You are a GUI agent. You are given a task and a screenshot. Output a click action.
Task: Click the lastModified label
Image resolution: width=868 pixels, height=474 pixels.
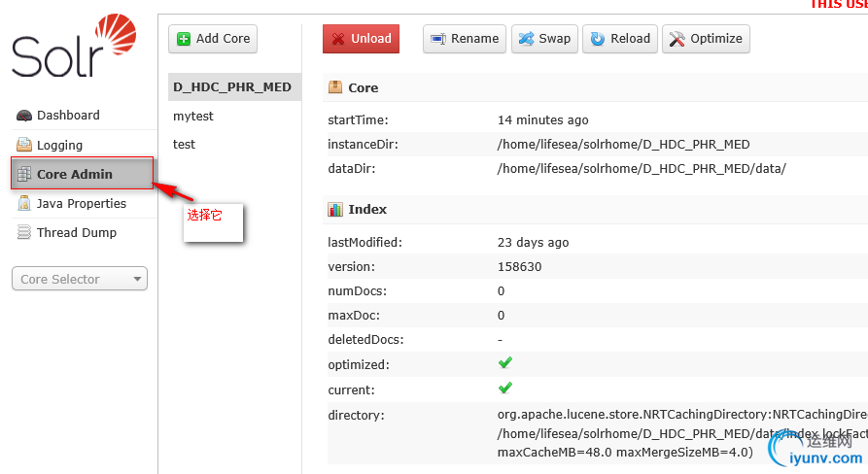coord(365,242)
